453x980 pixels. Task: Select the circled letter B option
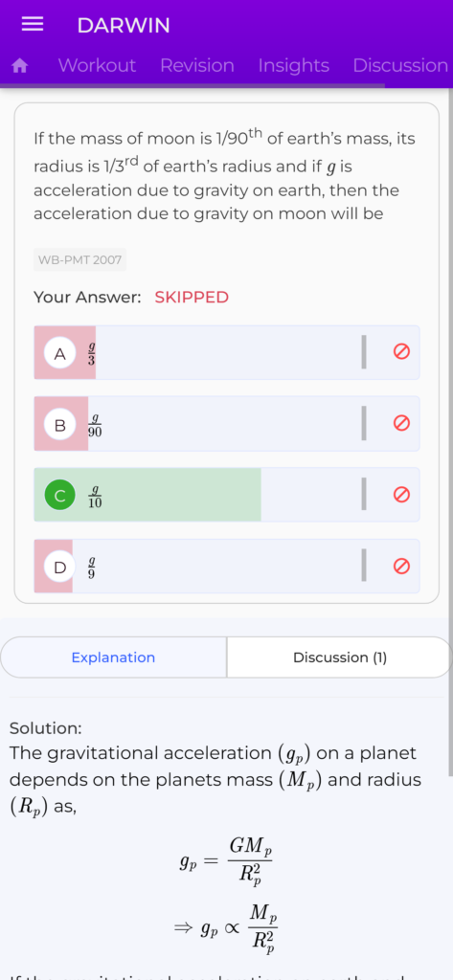[x=60, y=424]
